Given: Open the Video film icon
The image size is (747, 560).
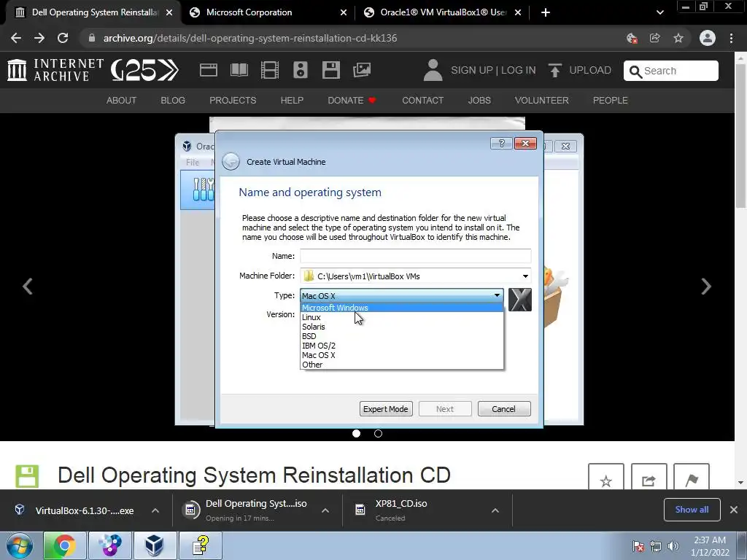Looking at the screenshot, I should [270, 70].
